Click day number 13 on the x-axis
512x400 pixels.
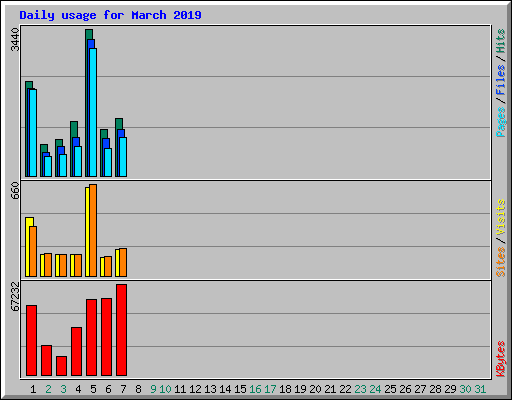tap(210, 389)
